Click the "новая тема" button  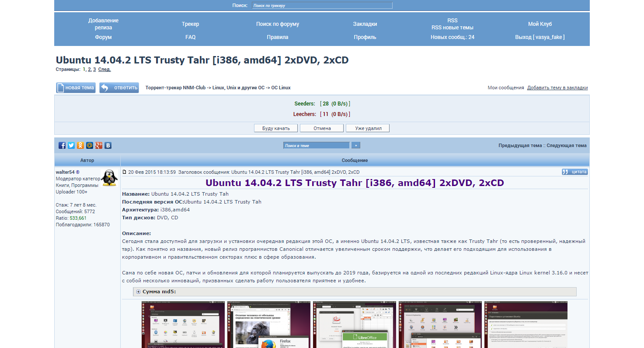point(76,88)
